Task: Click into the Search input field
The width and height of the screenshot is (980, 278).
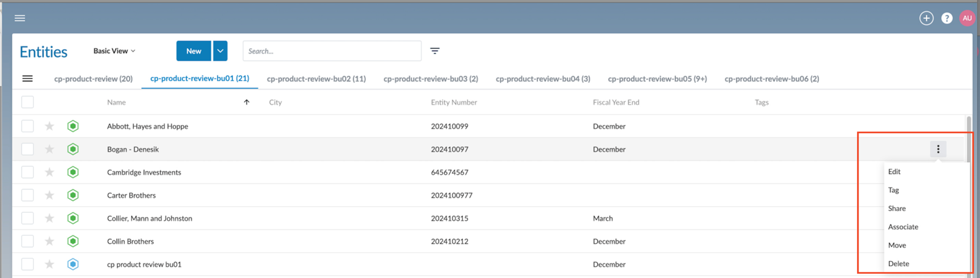Action: [332, 51]
